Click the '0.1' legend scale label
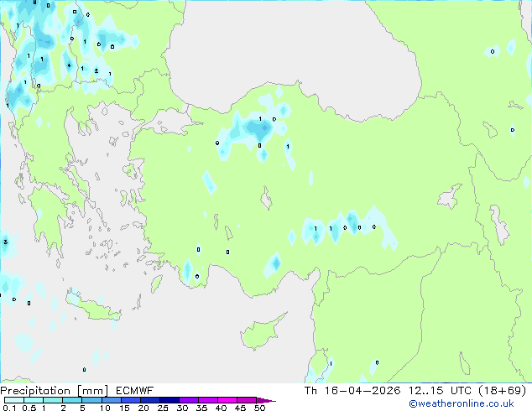Screen dimensions: 532x411 click(x=9, y=408)
